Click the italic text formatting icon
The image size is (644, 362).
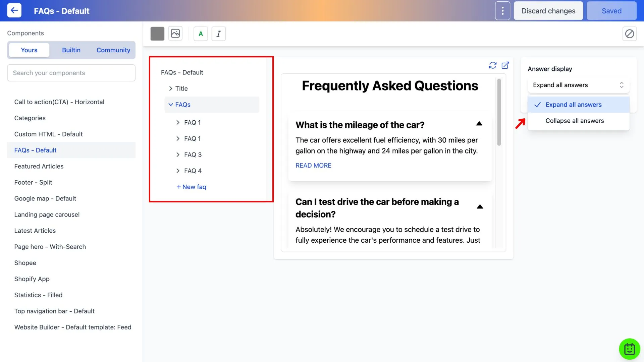[218, 33]
